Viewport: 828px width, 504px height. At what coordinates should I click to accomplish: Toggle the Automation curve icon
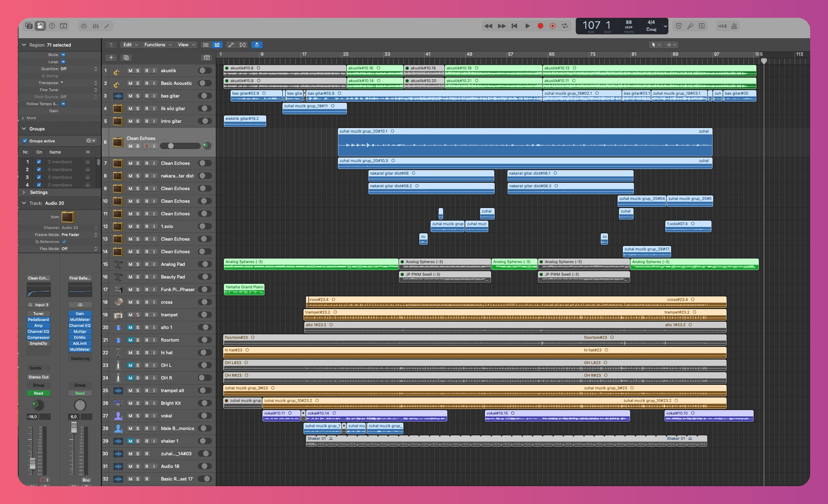pos(231,45)
